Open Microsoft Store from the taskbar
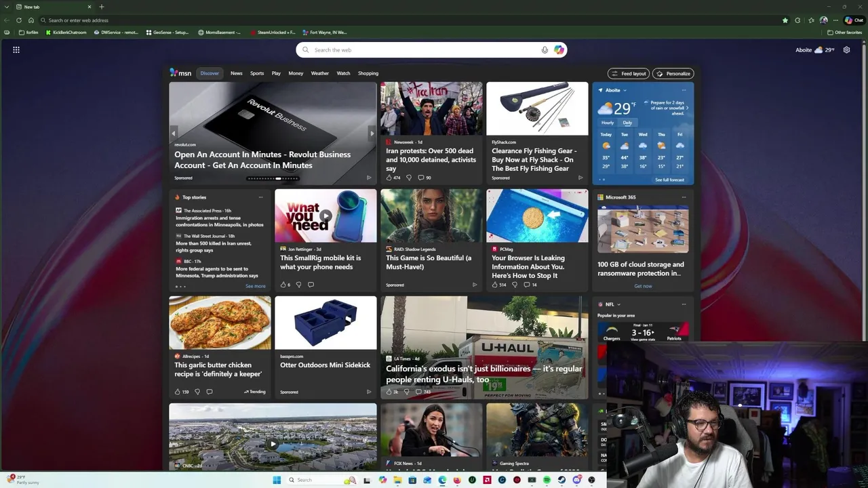868x488 pixels. [x=412, y=480]
